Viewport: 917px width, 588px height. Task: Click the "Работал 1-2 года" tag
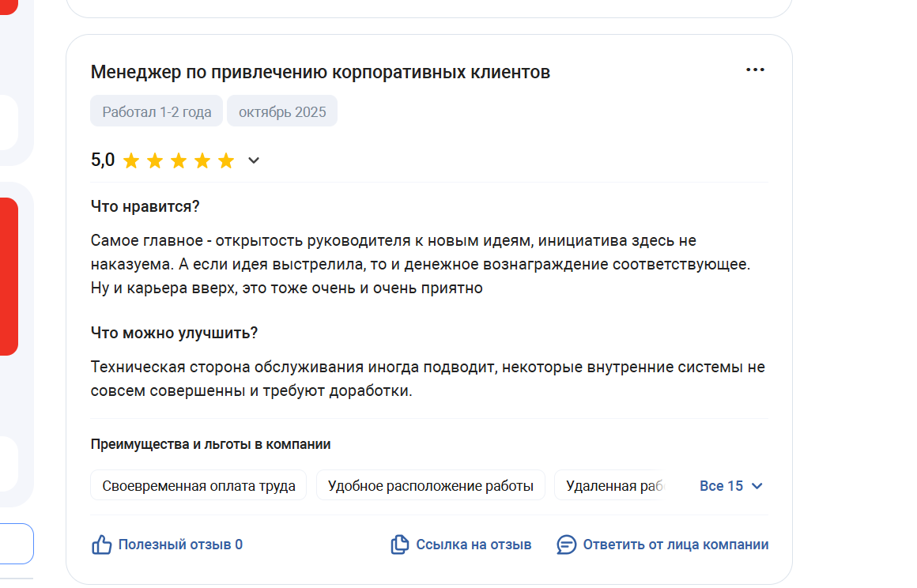click(x=157, y=111)
